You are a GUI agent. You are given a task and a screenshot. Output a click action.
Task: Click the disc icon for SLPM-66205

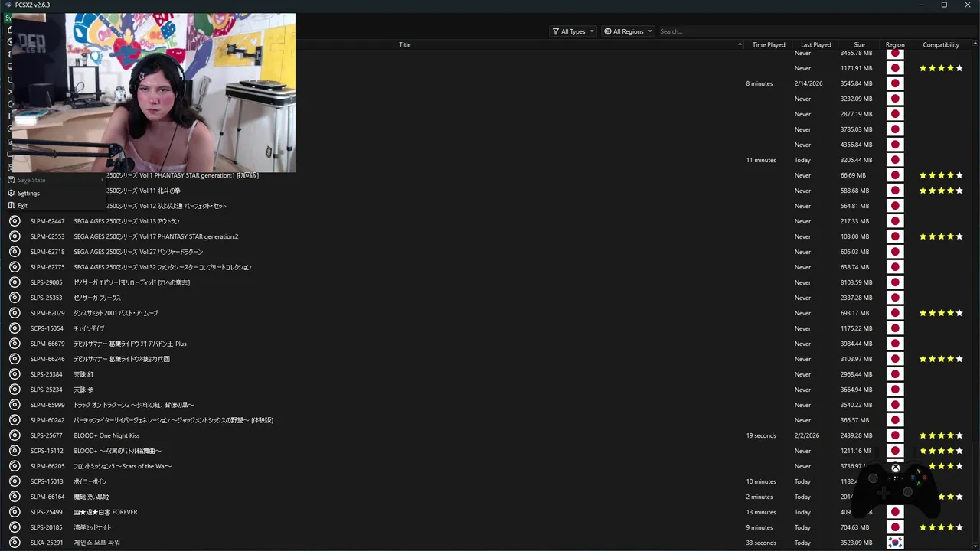(x=15, y=466)
